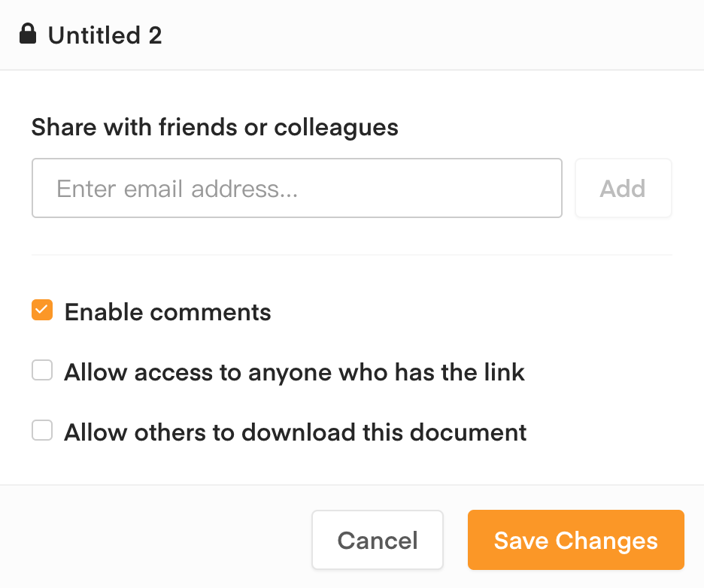The height and width of the screenshot is (588, 704).
Task: Click the Allow others to download label text
Action: (x=295, y=432)
